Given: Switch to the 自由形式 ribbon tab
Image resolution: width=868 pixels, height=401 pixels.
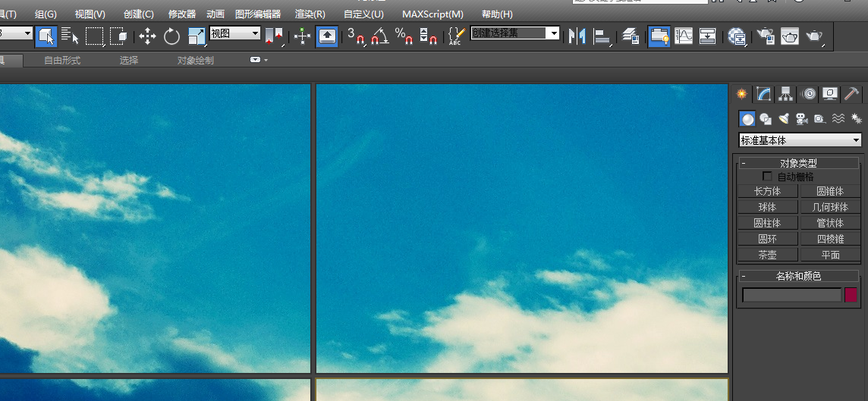Looking at the screenshot, I should tap(62, 61).
